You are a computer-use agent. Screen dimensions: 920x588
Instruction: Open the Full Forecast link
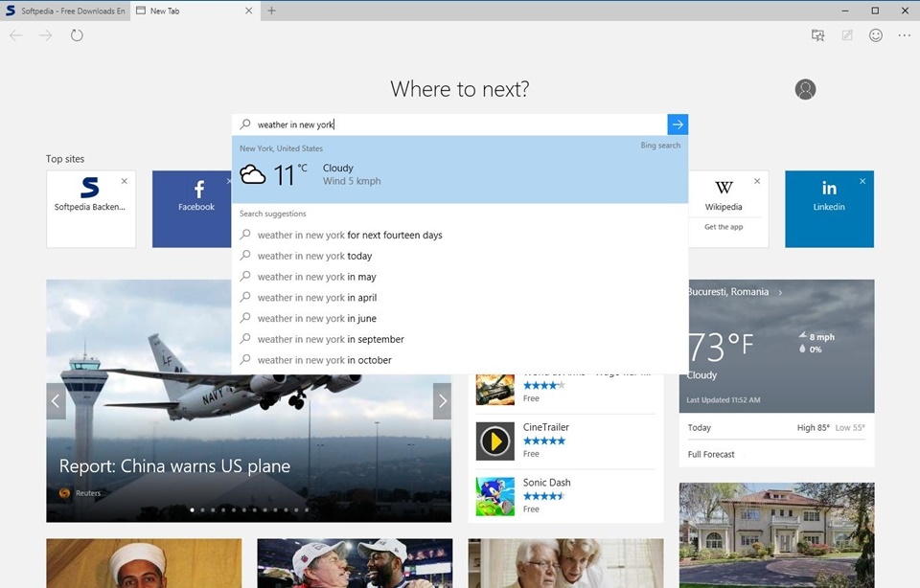click(710, 454)
